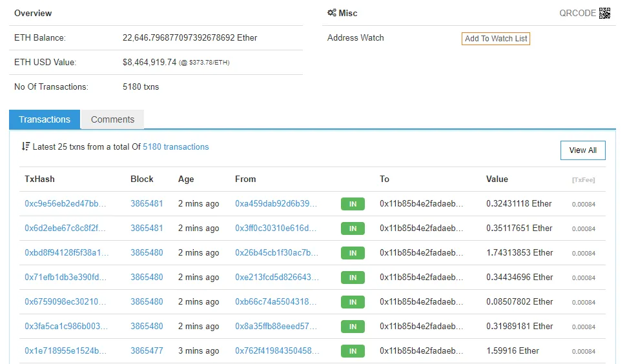Open sender address 0x3ff0c30310e616d
The image size is (627, 364).
[x=276, y=228]
